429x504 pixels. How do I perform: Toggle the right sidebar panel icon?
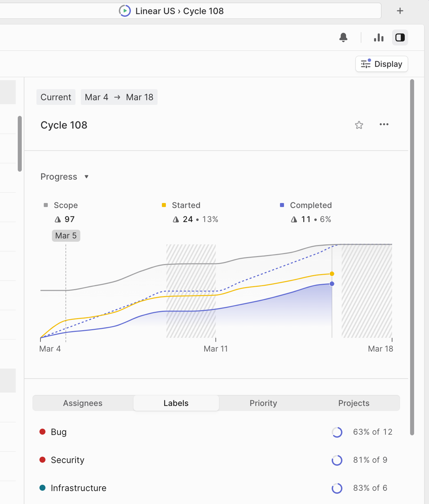point(400,37)
